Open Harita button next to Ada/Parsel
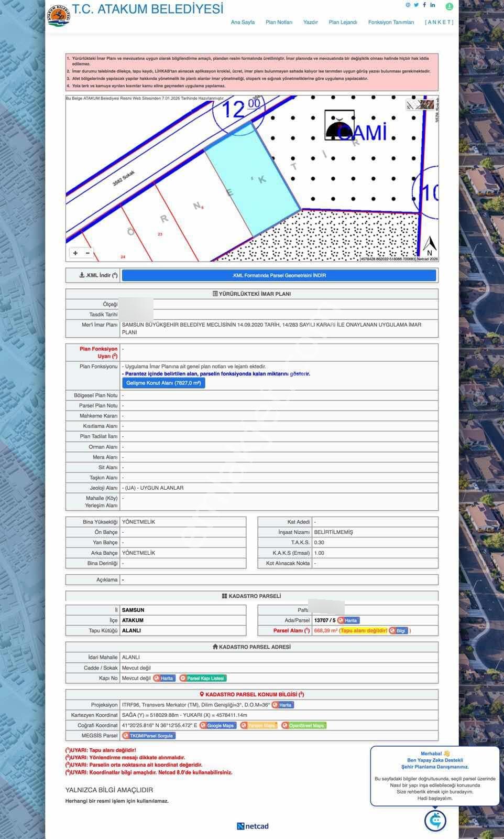The image size is (504, 839). pyautogui.click(x=349, y=620)
